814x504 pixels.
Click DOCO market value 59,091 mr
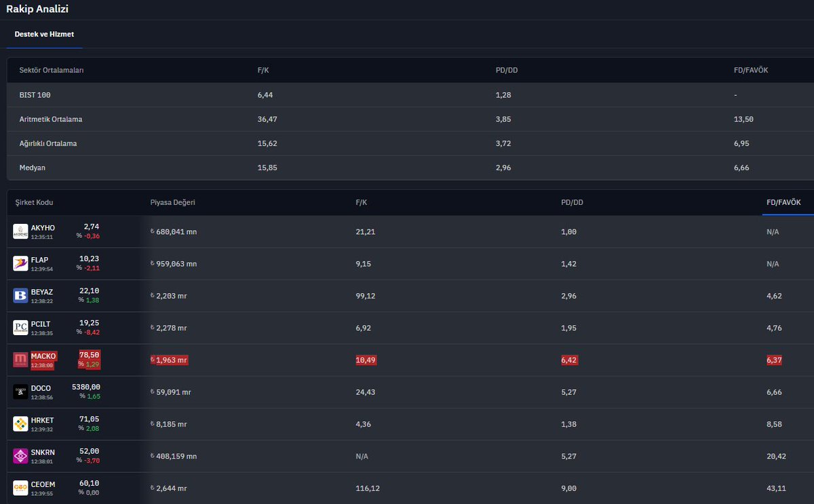(x=170, y=392)
